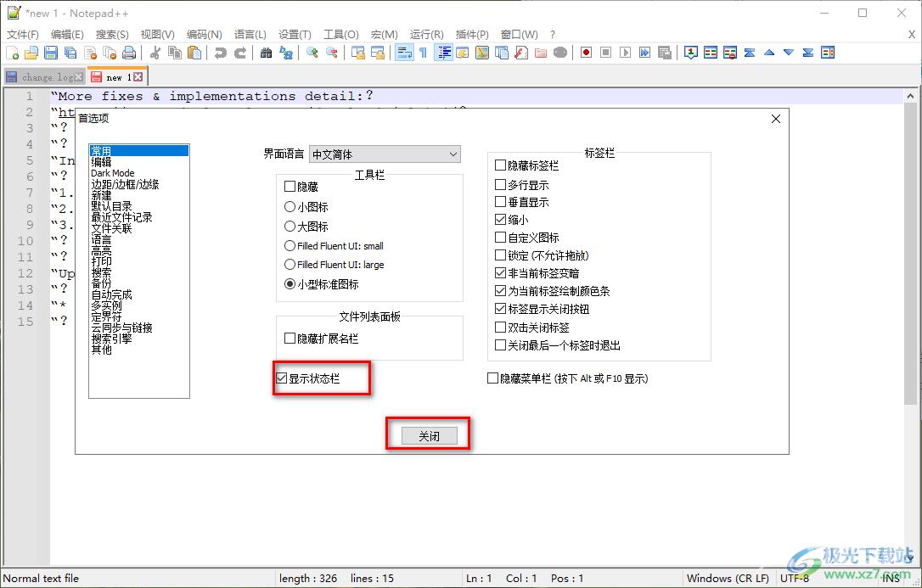Switch to the change.log tab
Viewport: 922px width, 588px height.
pyautogui.click(x=43, y=77)
